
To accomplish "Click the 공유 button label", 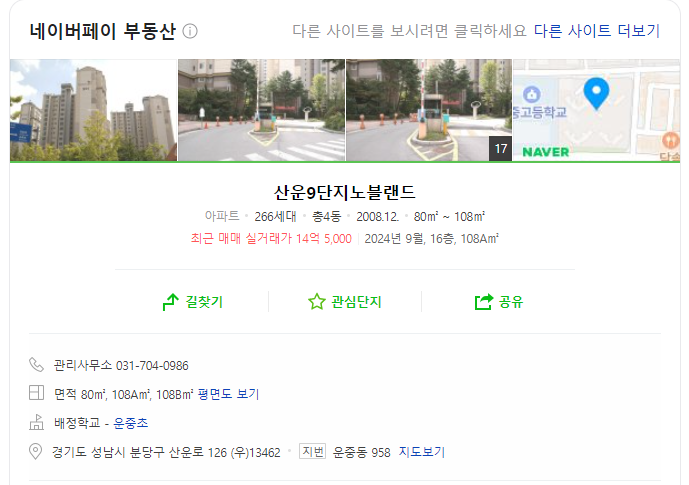I will 511,302.
